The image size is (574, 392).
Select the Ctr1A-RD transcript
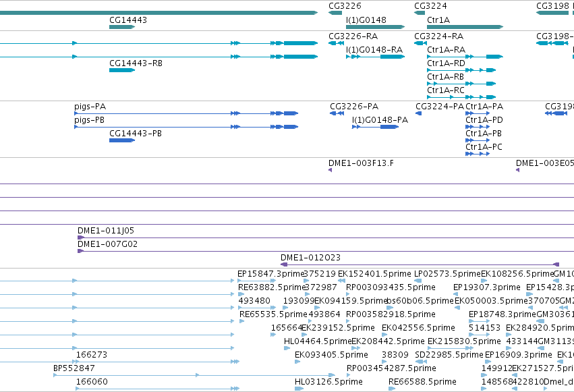461,70
